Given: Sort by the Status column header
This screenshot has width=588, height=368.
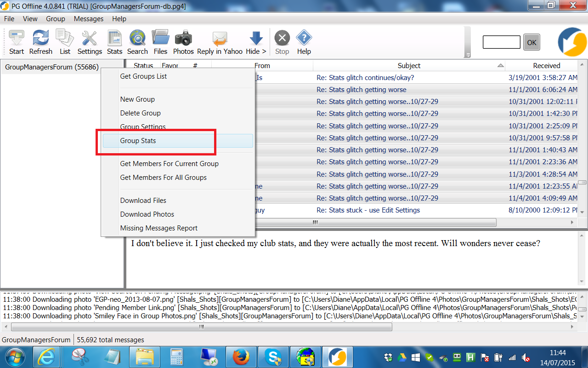Looking at the screenshot, I should (143, 66).
